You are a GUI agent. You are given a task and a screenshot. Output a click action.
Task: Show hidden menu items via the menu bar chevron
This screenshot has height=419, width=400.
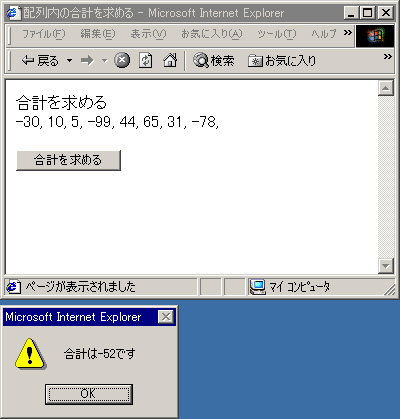(x=348, y=33)
